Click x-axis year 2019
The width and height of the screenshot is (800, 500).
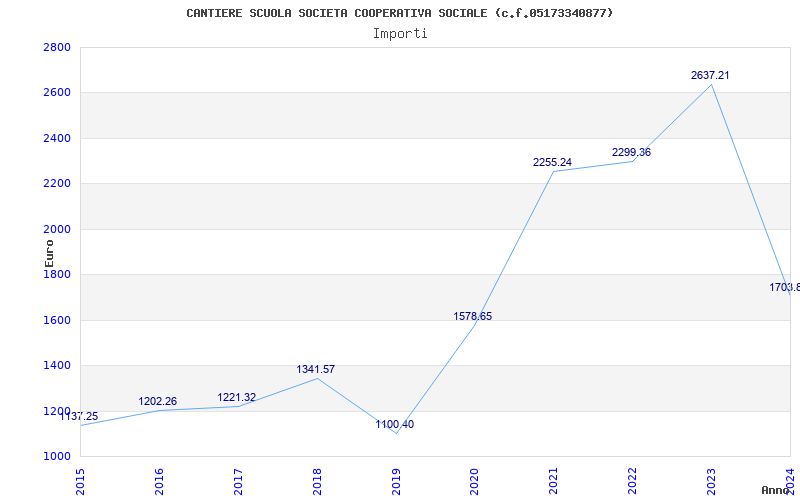(x=396, y=482)
